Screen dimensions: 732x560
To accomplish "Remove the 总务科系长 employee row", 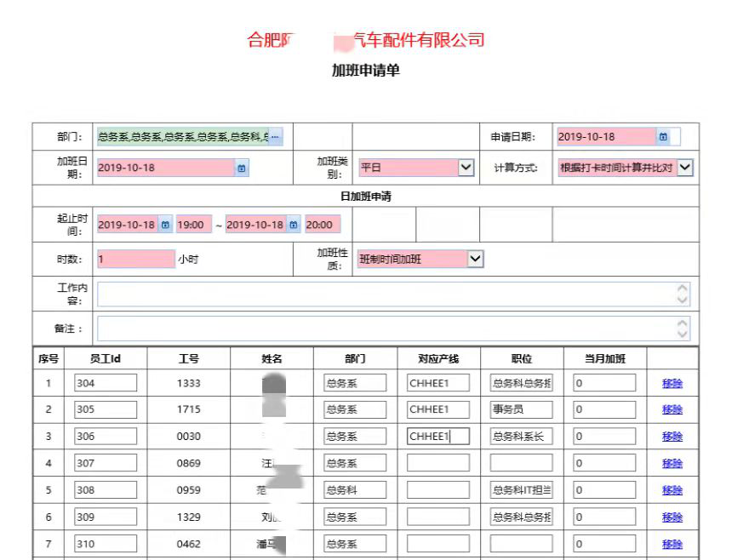I will point(672,437).
